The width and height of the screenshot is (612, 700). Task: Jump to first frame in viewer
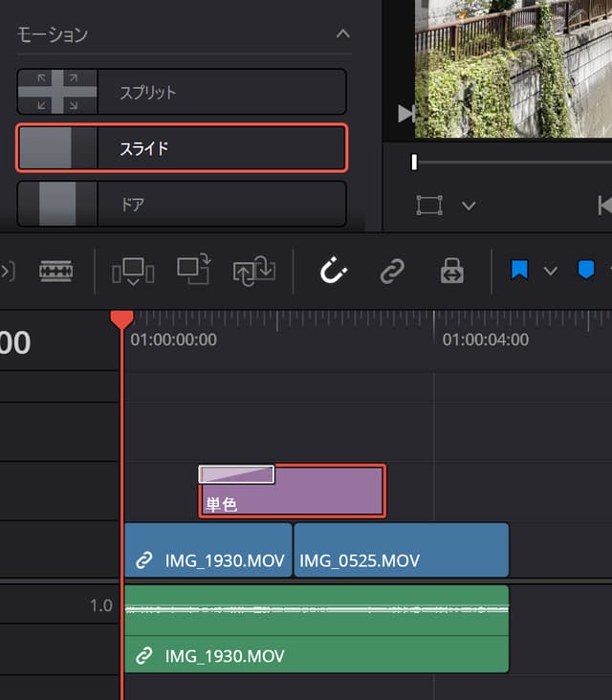pos(605,206)
